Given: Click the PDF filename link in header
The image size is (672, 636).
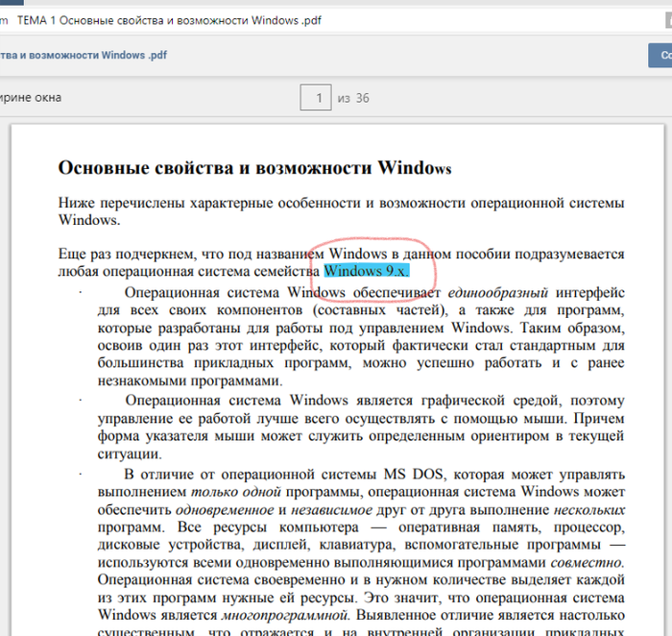Looking at the screenshot, I should pyautogui.click(x=84, y=55).
